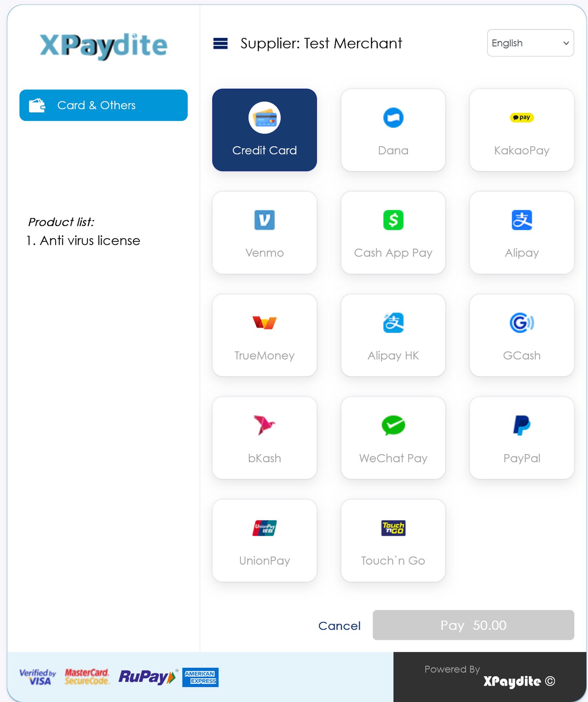Open the hamburger menu icon

[x=220, y=43]
